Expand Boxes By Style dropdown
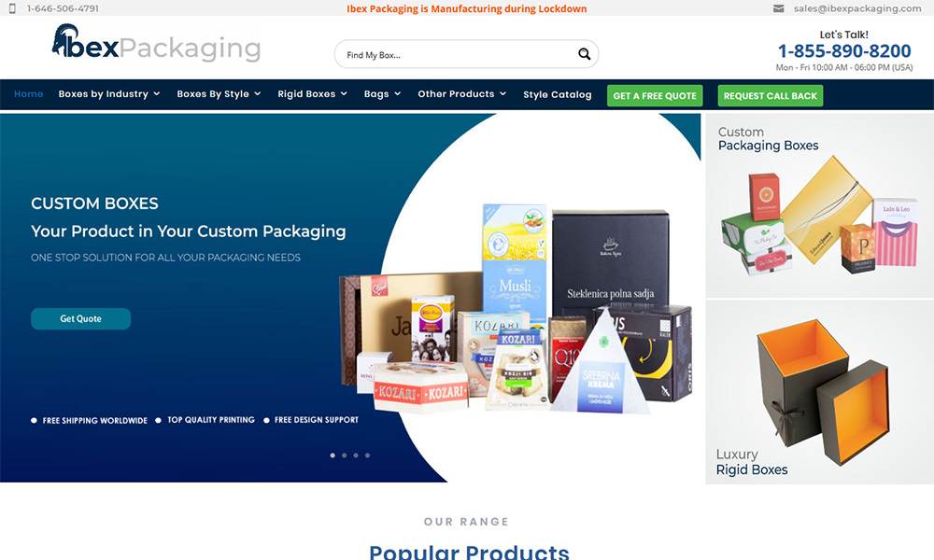 (219, 94)
